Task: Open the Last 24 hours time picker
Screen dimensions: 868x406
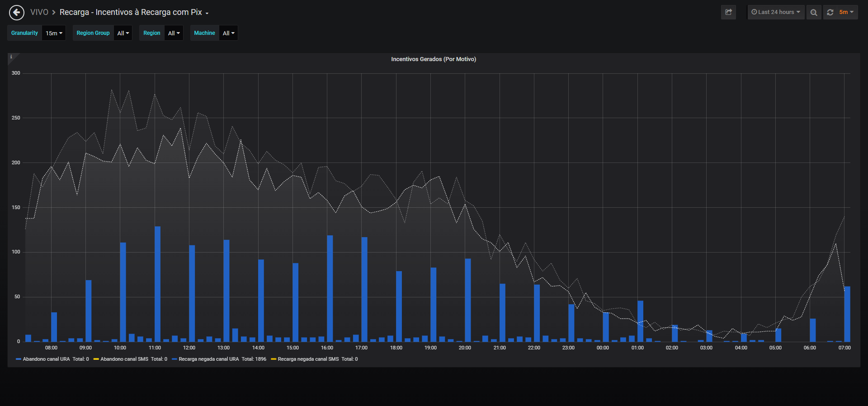Action: pyautogui.click(x=776, y=12)
